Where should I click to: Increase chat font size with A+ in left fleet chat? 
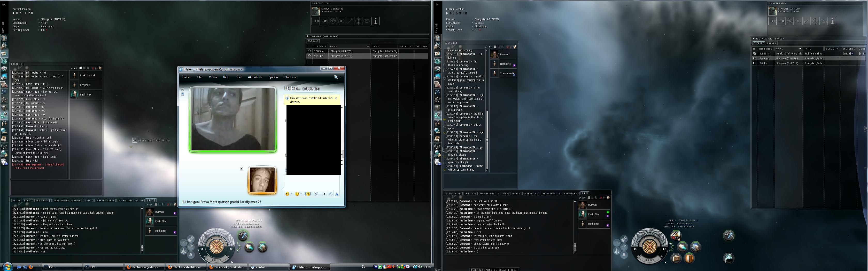[150, 204]
